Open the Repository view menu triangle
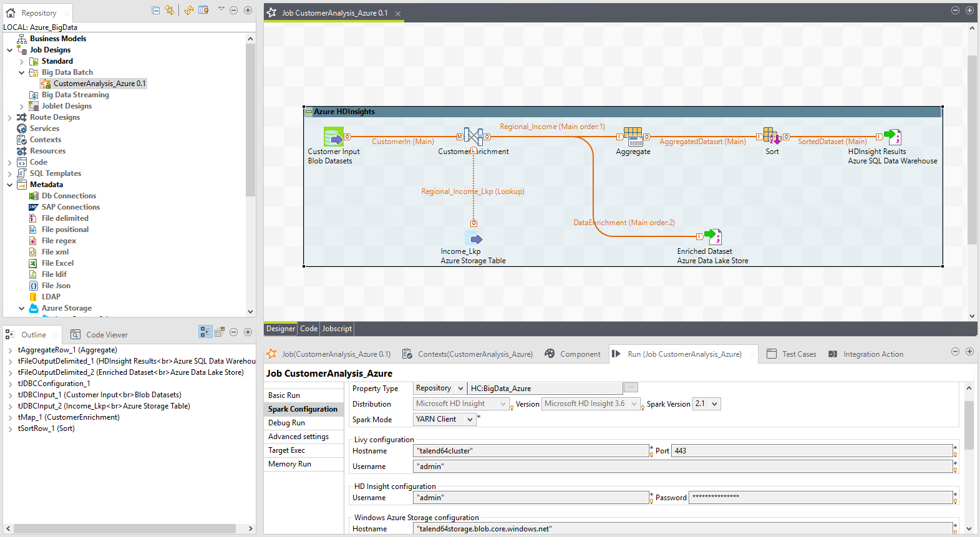This screenshot has height=537, width=980. point(221,9)
